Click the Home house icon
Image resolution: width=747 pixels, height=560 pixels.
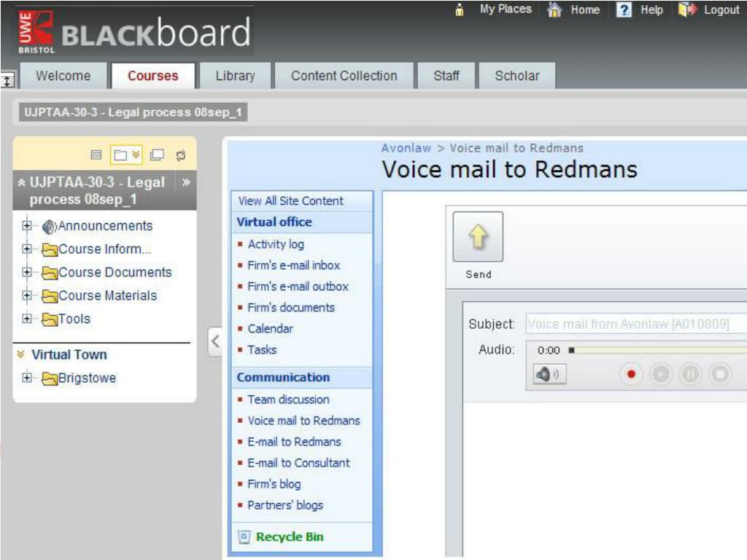554,9
